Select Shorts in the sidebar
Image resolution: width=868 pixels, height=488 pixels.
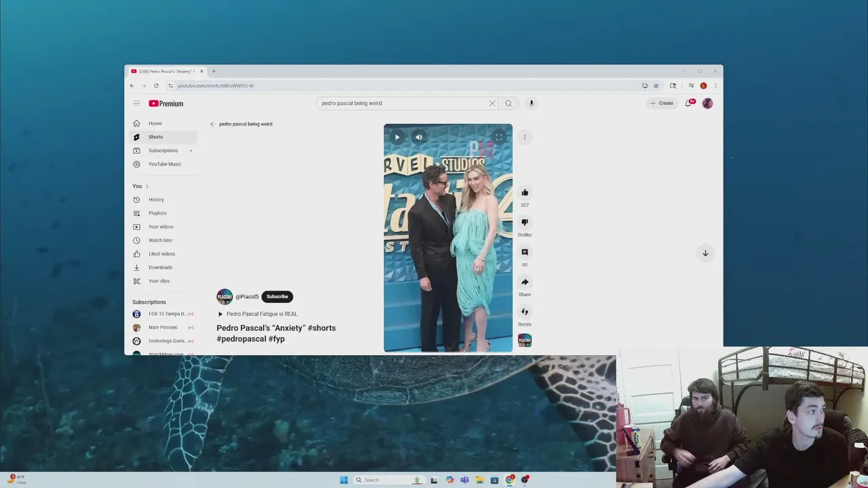coord(163,137)
